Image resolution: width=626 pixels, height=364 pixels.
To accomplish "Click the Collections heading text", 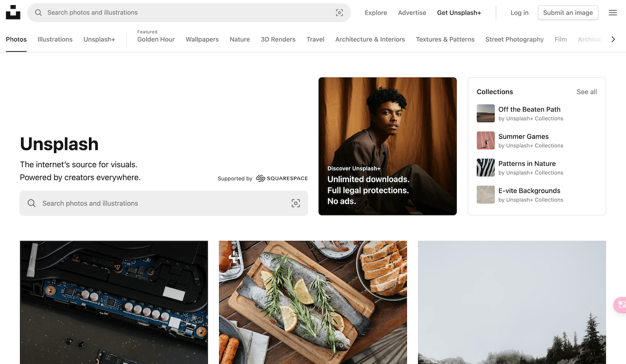I will [495, 92].
